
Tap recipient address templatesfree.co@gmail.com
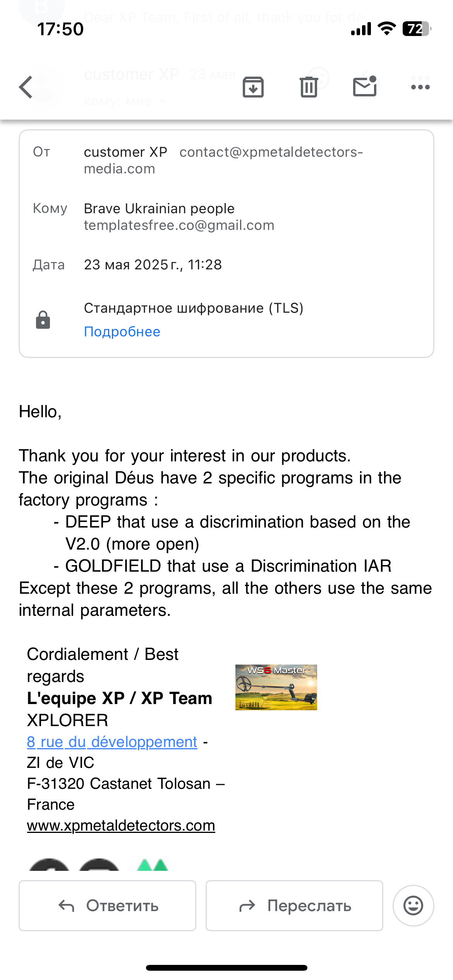tap(179, 225)
